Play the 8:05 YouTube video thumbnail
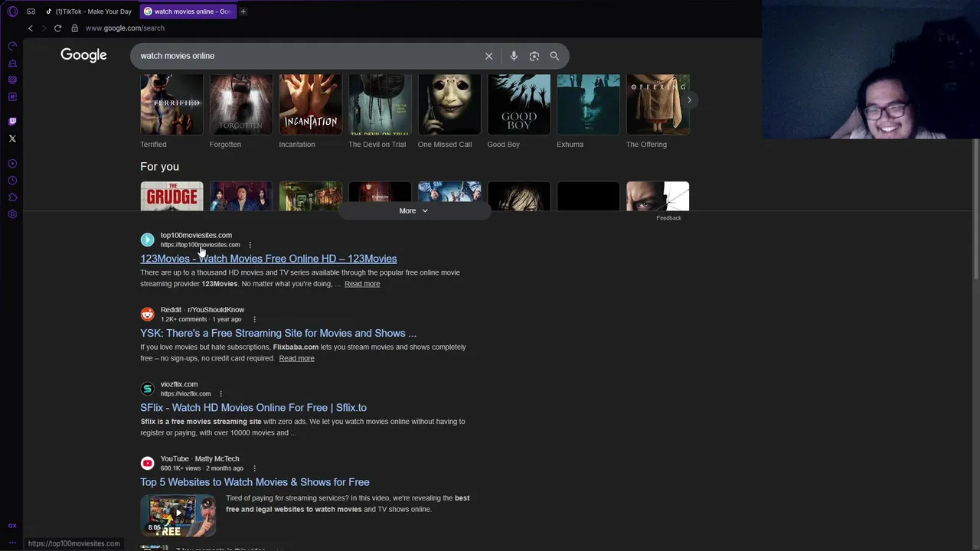The height and width of the screenshot is (551, 980). pyautogui.click(x=178, y=516)
